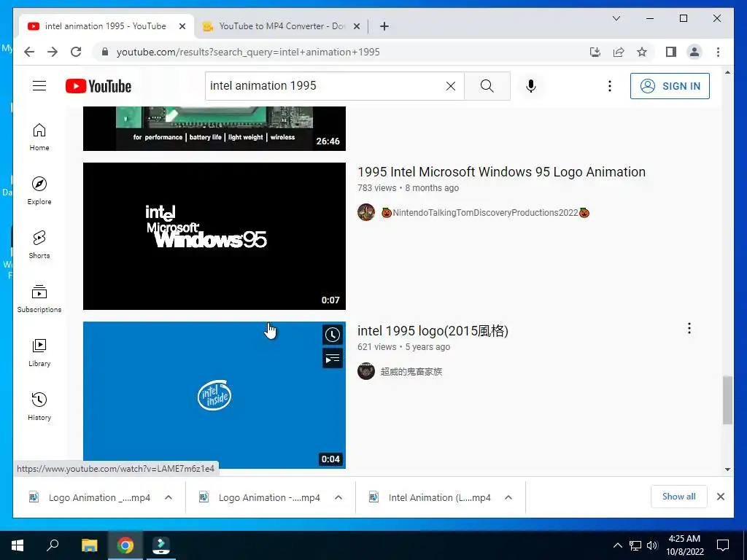Go to Home in the sidebar

(39, 137)
